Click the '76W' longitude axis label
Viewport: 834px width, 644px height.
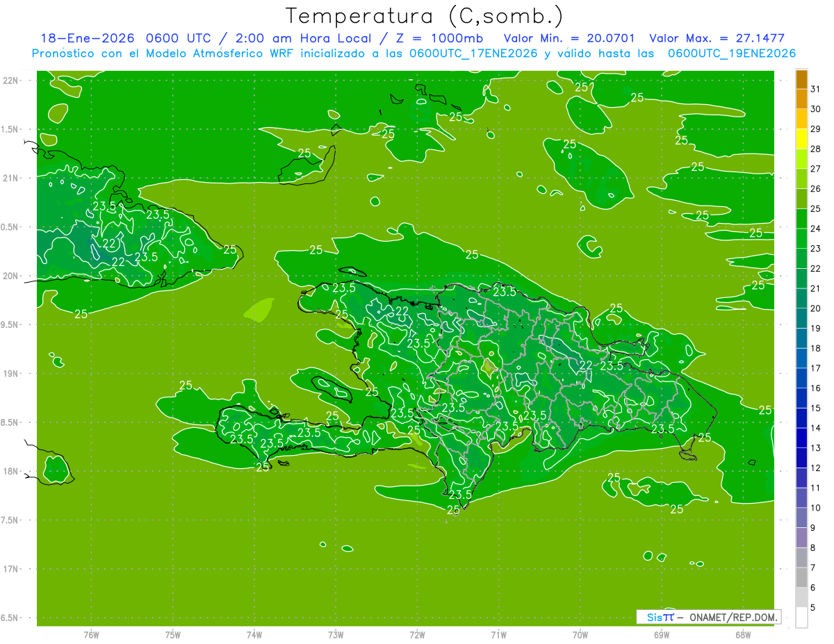[x=91, y=634]
